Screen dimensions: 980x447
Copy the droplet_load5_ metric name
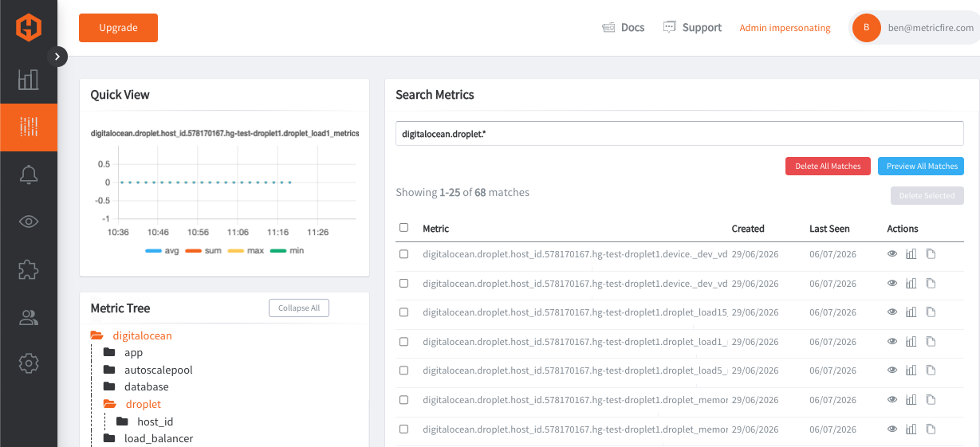[931, 371]
